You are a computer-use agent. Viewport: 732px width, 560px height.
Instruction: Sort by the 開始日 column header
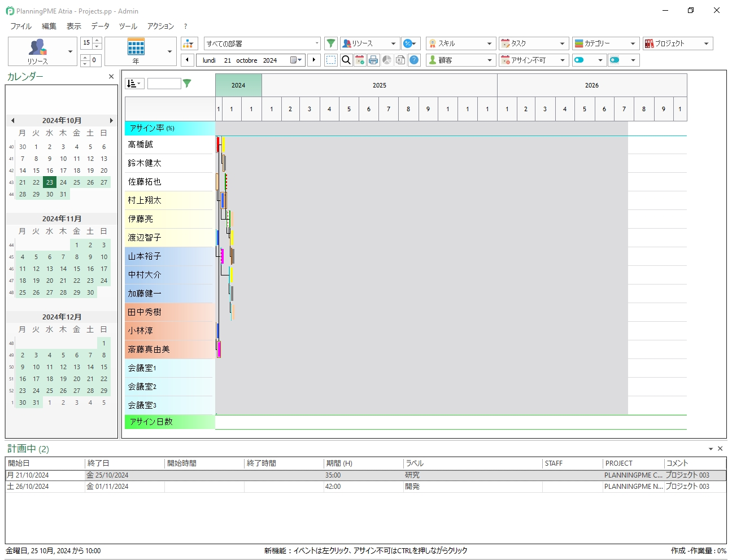pos(45,463)
